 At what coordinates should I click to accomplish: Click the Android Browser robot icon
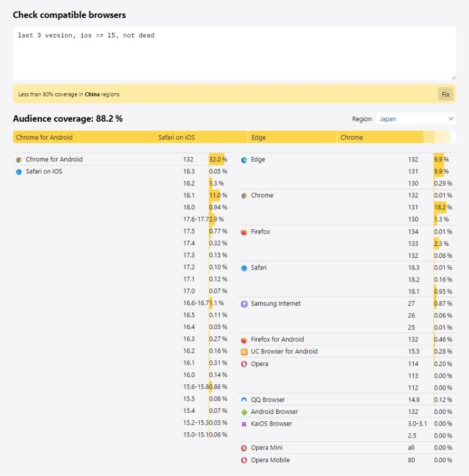[244, 412]
